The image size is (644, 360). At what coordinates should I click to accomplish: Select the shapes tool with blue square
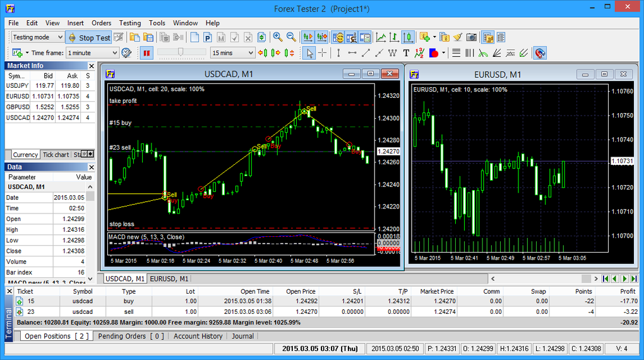[x=433, y=53]
